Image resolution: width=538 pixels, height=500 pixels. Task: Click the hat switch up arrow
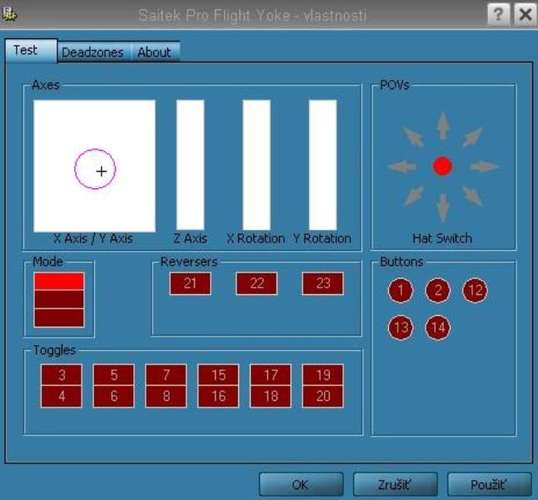443,126
